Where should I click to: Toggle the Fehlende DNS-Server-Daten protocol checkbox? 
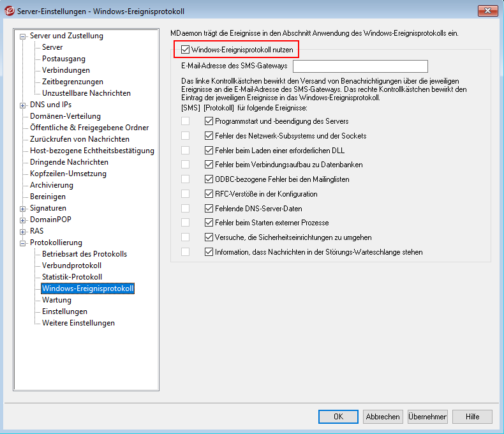point(209,208)
